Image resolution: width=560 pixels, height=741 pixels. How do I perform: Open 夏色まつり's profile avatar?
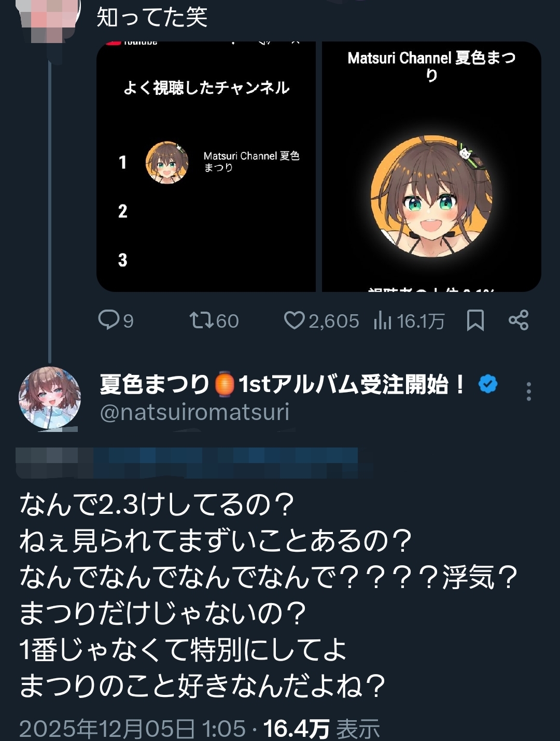tap(50, 398)
